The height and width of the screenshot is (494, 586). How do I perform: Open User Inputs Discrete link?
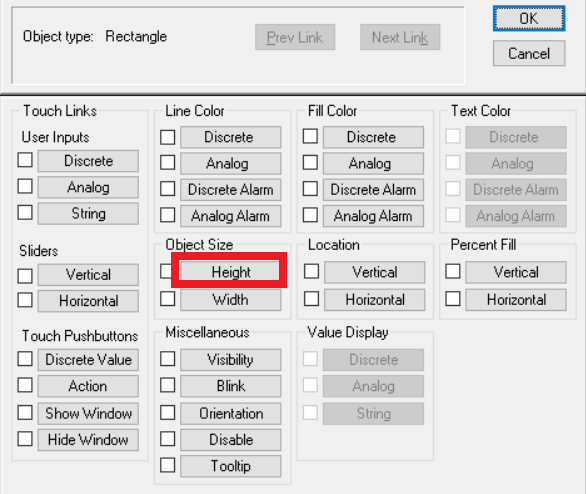[88, 161]
